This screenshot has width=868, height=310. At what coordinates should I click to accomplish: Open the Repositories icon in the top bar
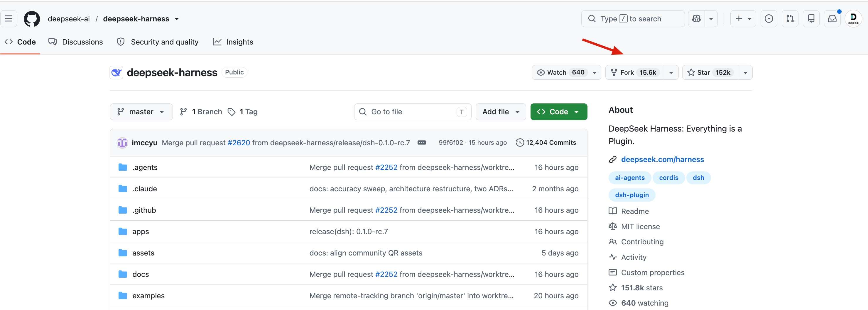(x=811, y=18)
